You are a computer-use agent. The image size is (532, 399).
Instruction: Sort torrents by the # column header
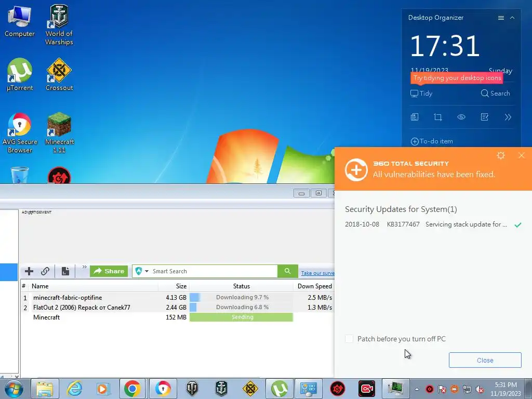tap(24, 286)
